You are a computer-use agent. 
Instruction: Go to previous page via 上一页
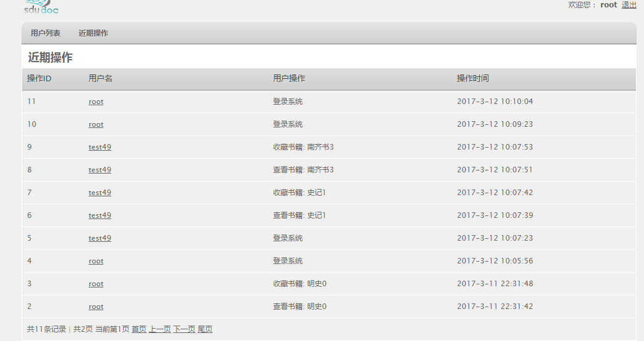(160, 329)
